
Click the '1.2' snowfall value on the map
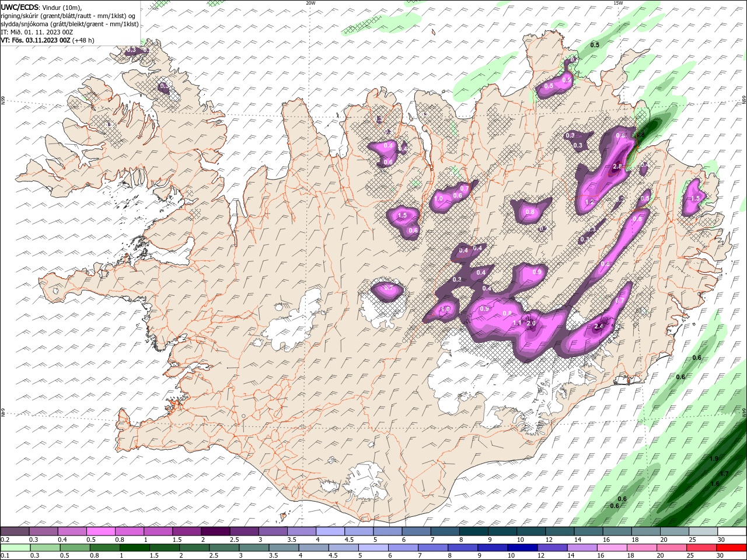pyautogui.click(x=589, y=202)
